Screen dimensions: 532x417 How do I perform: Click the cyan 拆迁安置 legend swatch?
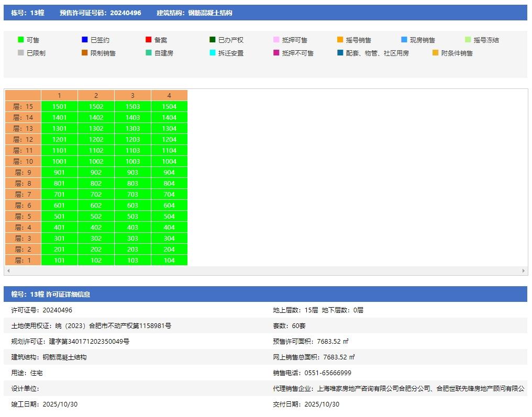[x=213, y=52]
